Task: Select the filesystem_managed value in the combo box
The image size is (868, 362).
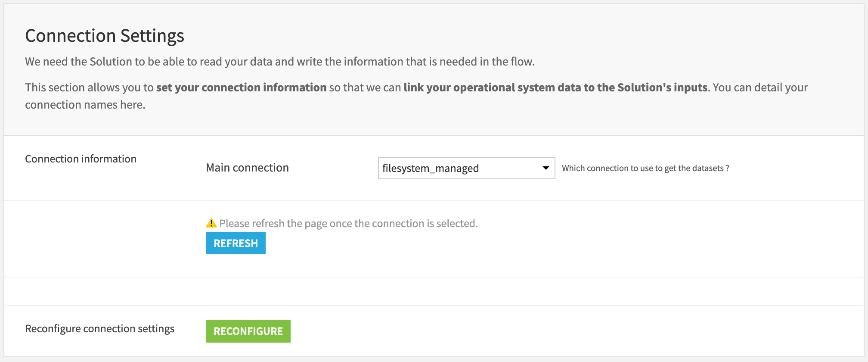Action: click(431, 168)
